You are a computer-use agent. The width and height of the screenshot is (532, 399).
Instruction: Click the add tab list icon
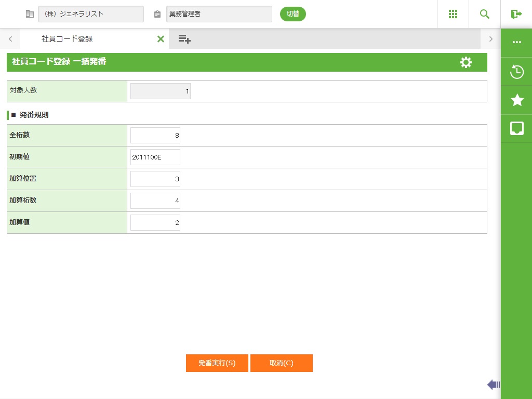click(x=184, y=39)
